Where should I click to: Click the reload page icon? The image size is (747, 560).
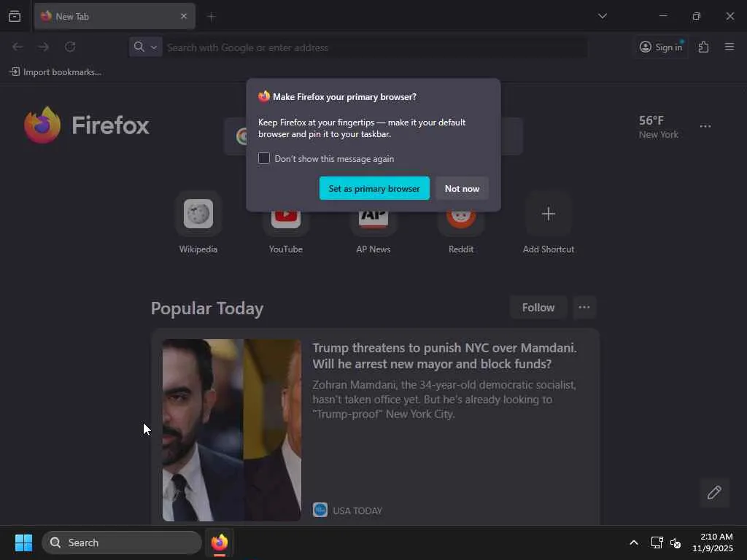[x=70, y=47]
